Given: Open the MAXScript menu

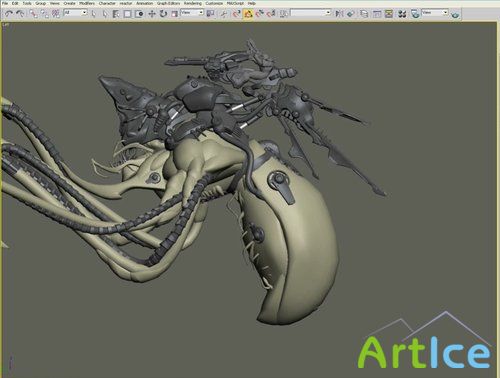Looking at the screenshot, I should click(x=235, y=3).
